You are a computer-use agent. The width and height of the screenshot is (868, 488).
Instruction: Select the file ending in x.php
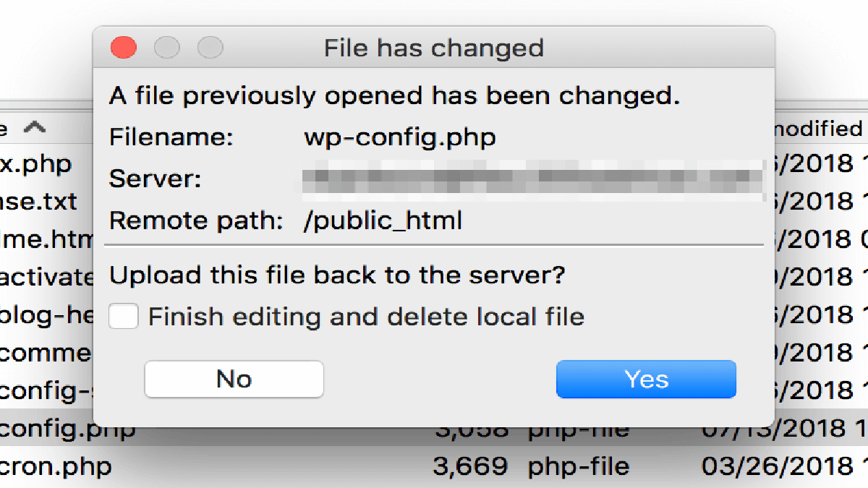36,164
